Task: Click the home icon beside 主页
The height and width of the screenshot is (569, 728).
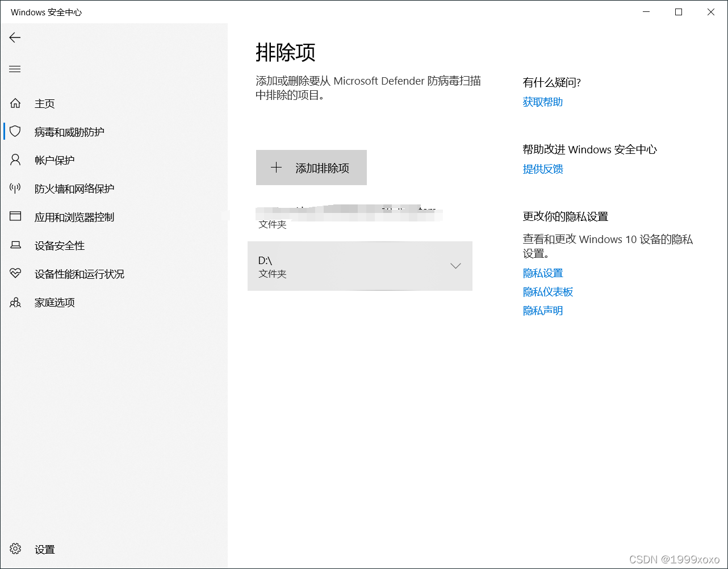Action: tap(15, 103)
